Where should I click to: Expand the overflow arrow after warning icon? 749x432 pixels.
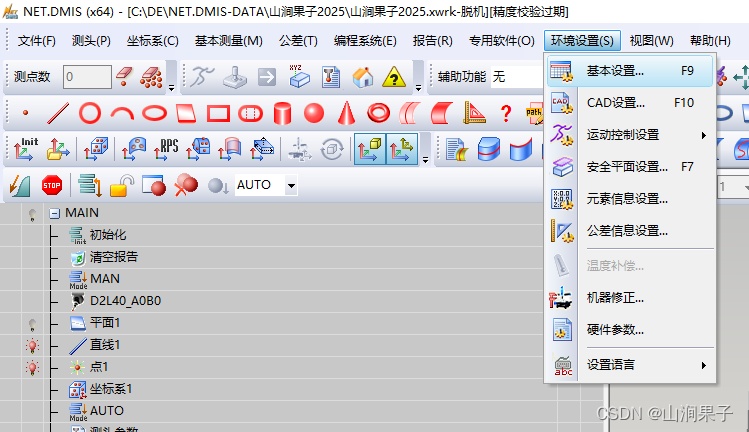pos(418,87)
